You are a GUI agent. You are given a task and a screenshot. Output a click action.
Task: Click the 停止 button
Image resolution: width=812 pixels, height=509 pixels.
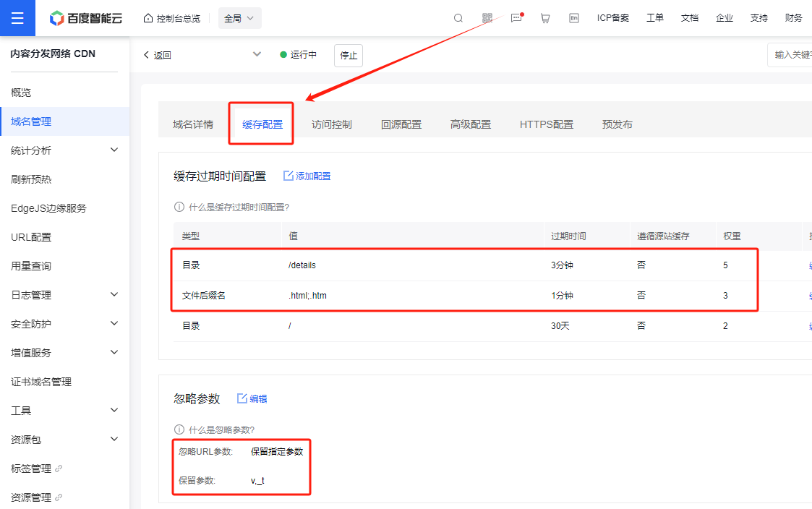coord(349,55)
